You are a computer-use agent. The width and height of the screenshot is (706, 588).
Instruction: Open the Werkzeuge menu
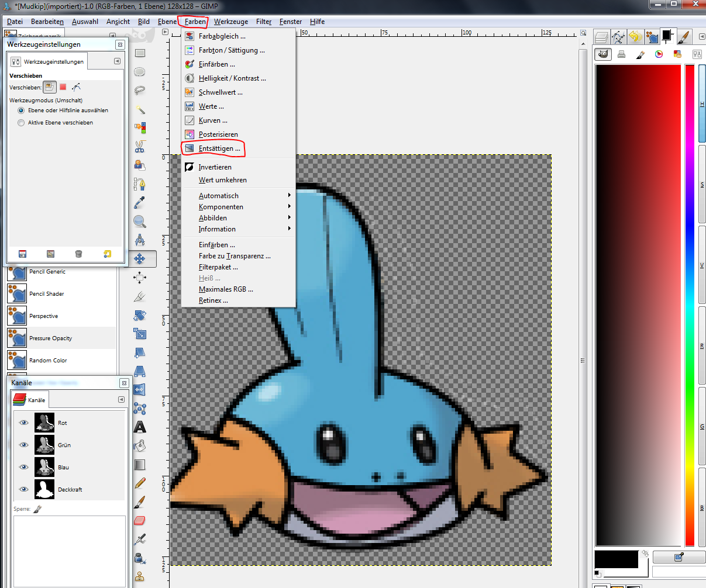pyautogui.click(x=231, y=22)
